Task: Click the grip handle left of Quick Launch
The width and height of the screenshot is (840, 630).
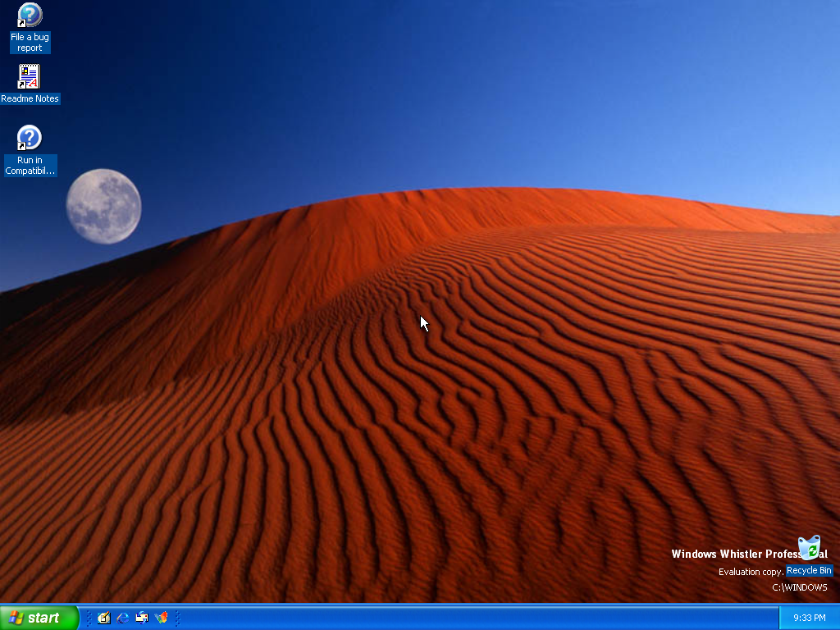Action: 89,618
